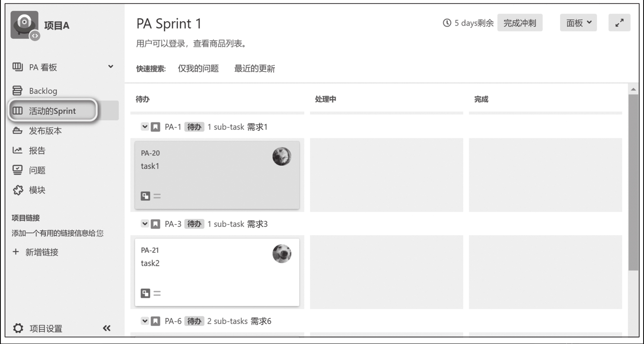Click the 完成冲刺 button
This screenshot has height=344, width=644.
click(520, 23)
